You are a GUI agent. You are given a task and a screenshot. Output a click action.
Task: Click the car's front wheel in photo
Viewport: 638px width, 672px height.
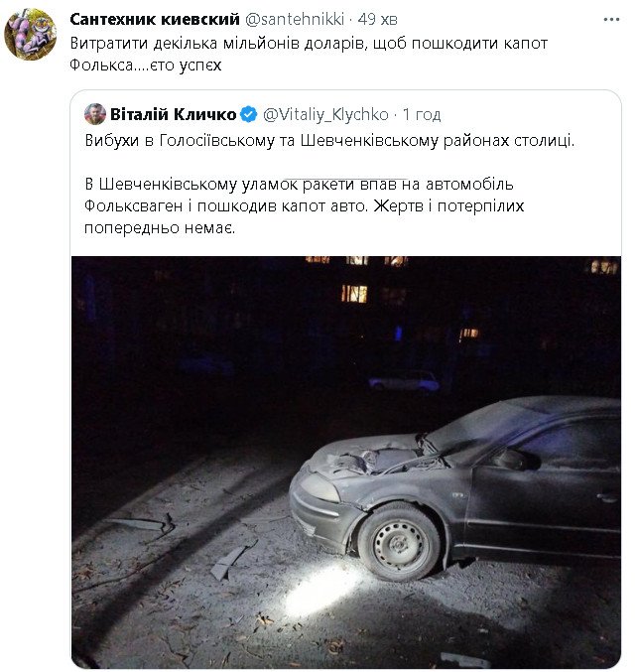(x=400, y=543)
